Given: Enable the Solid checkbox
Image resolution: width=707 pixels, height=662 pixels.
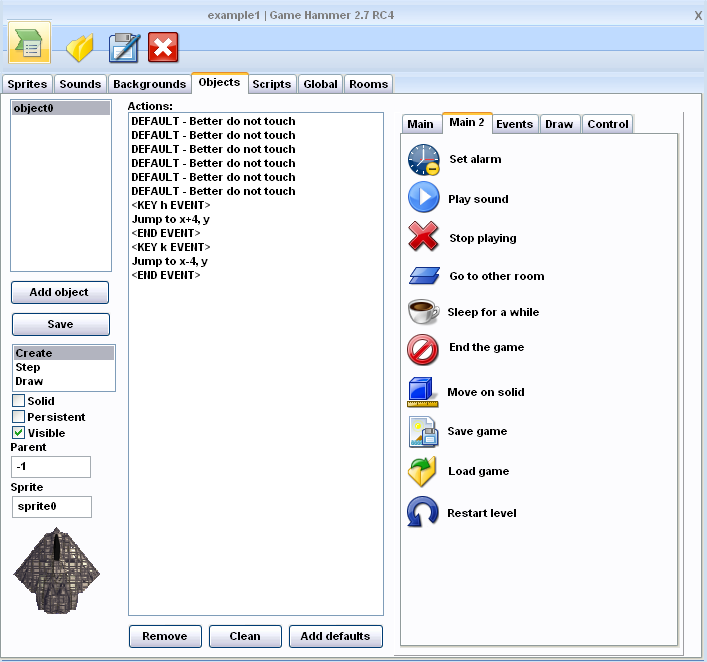Looking at the screenshot, I should pyautogui.click(x=18, y=401).
